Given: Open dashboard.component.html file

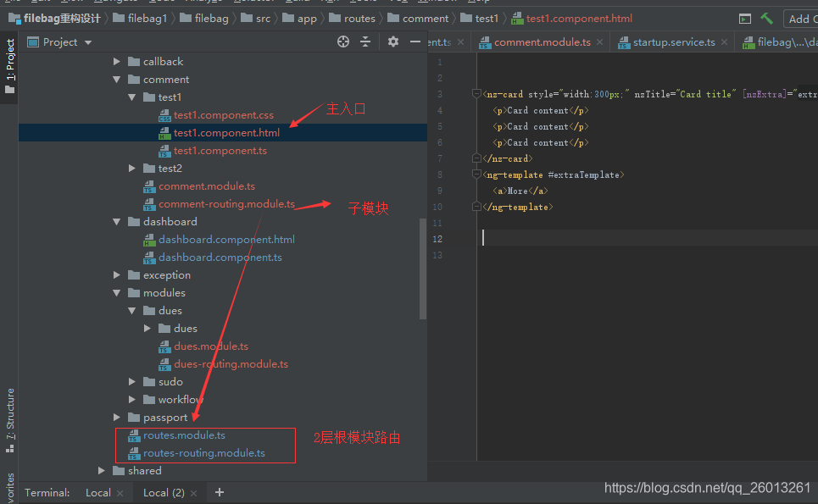Looking at the screenshot, I should point(226,239).
